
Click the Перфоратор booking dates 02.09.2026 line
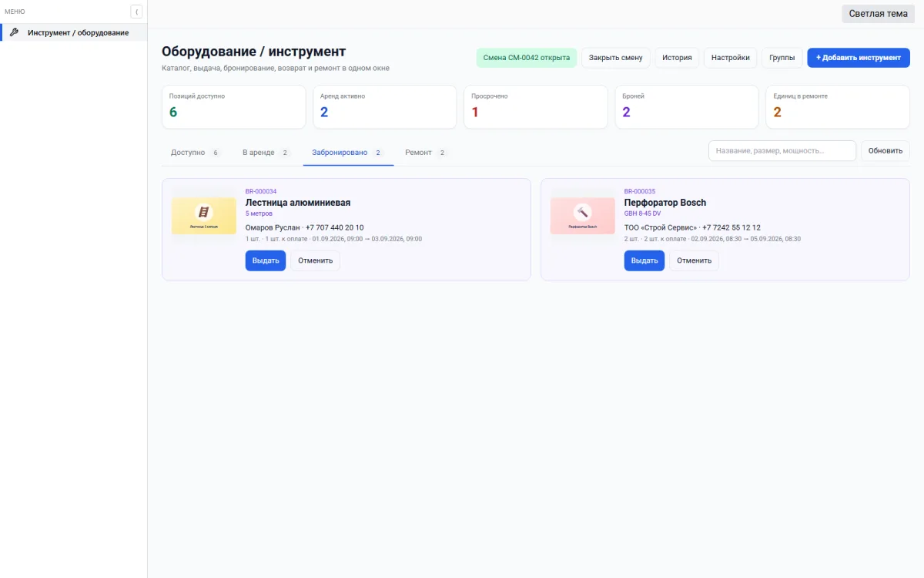[x=712, y=239]
